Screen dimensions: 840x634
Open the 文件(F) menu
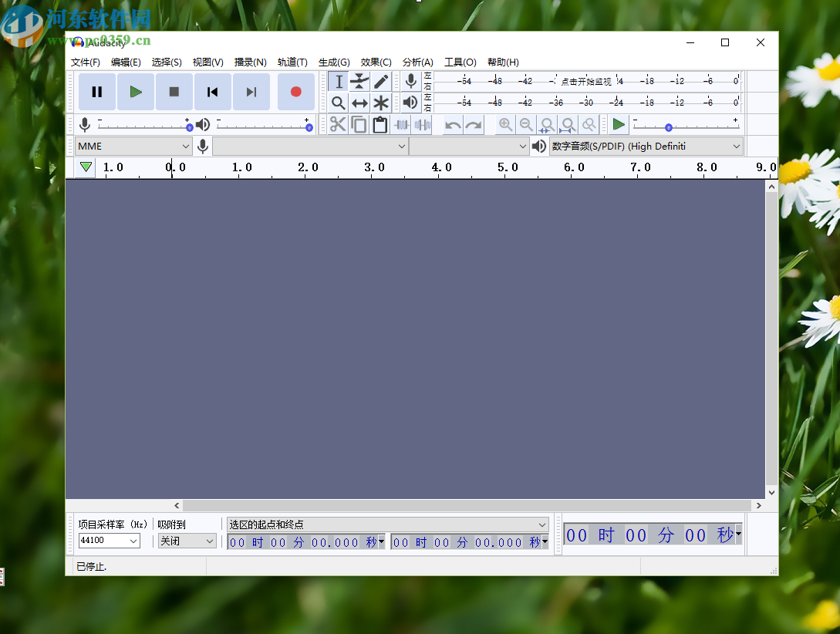[86, 62]
